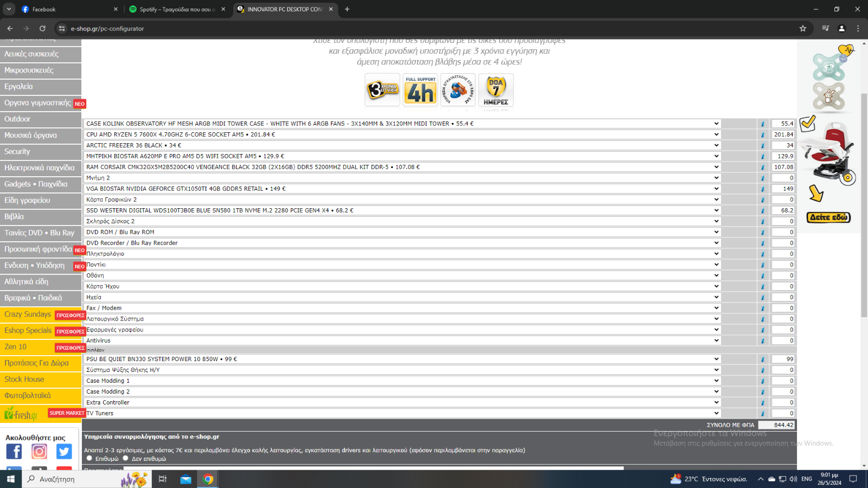Click the 'Δείτε εδώ' ad button
The image size is (868, 488).
click(x=828, y=217)
